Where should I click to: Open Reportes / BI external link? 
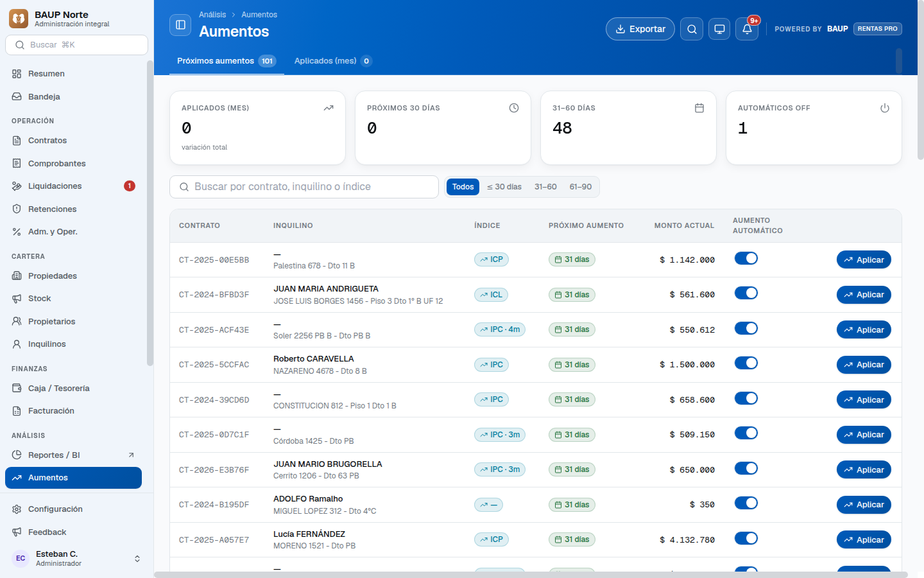point(73,455)
